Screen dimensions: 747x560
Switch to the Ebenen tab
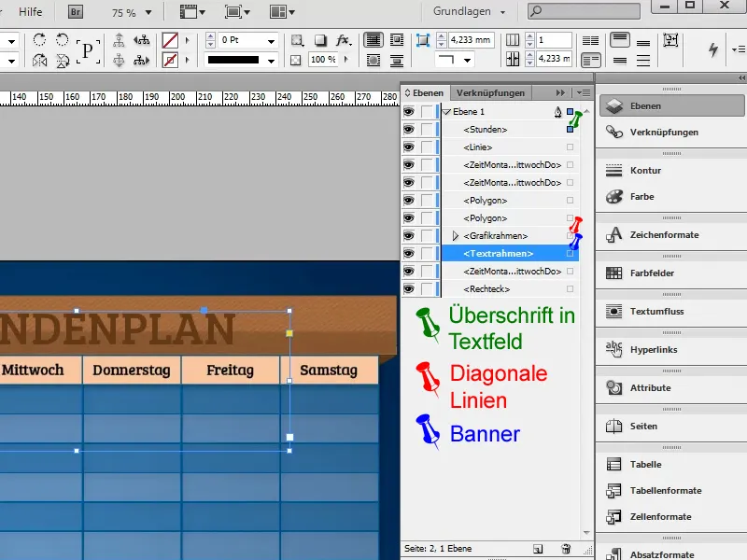(424, 92)
